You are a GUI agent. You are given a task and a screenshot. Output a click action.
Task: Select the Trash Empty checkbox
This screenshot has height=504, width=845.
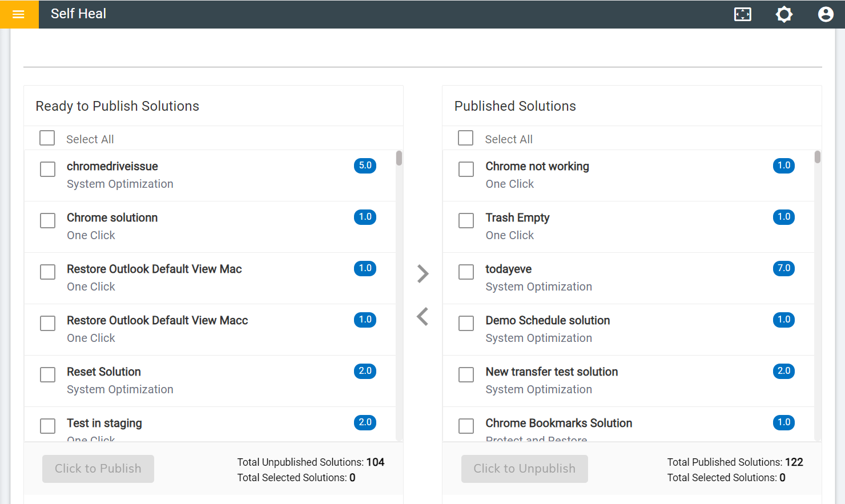[466, 221]
